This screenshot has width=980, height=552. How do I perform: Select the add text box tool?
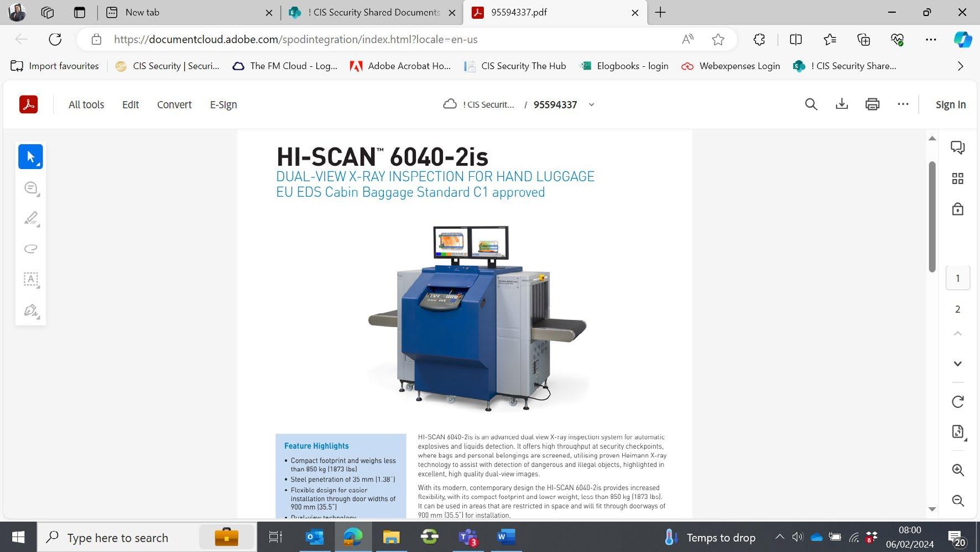[x=31, y=279]
